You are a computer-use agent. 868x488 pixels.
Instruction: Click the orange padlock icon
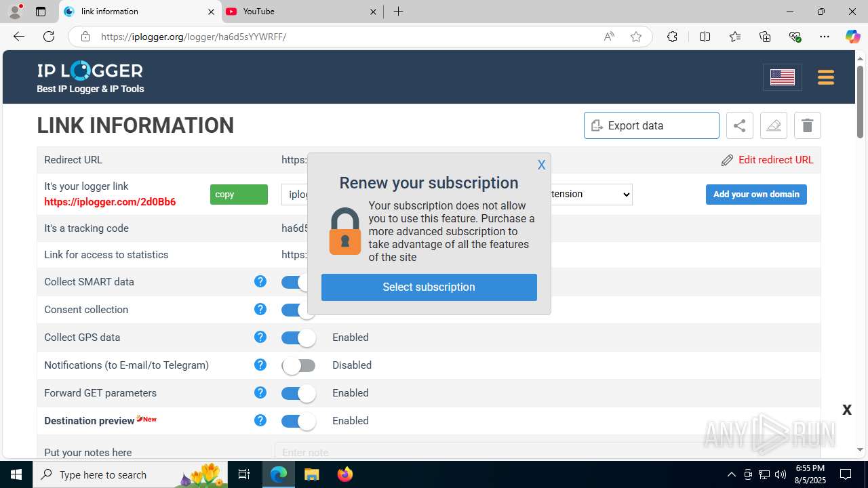click(345, 231)
